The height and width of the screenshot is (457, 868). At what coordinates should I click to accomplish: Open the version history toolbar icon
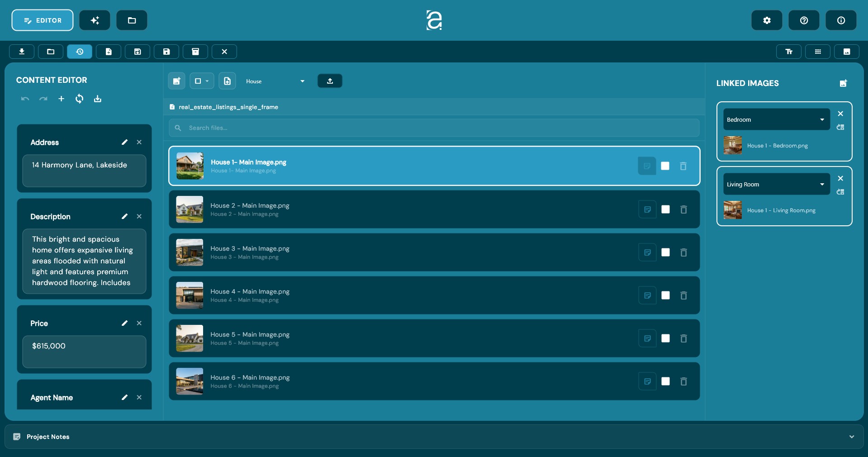80,52
